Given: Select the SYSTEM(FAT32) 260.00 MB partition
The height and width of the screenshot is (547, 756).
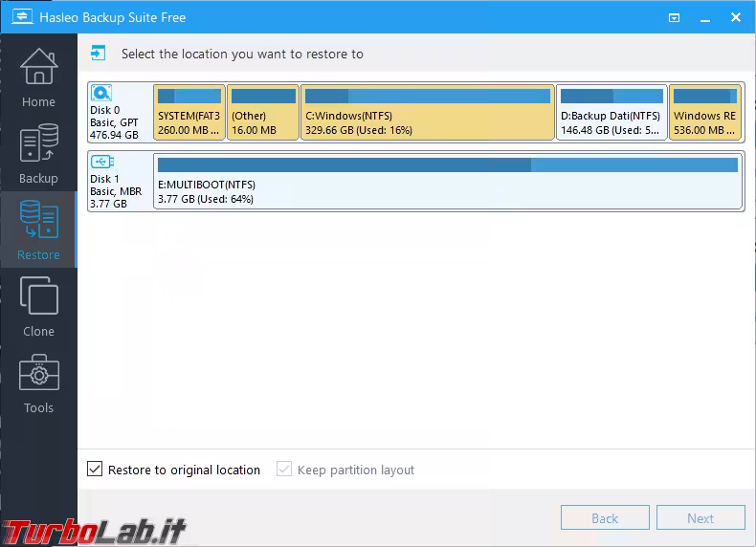Looking at the screenshot, I should point(189,113).
